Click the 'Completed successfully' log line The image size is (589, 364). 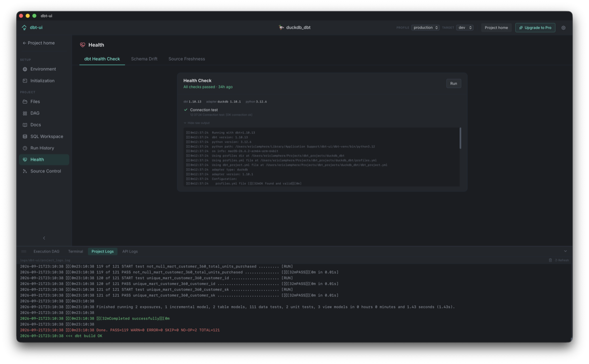pos(95,318)
